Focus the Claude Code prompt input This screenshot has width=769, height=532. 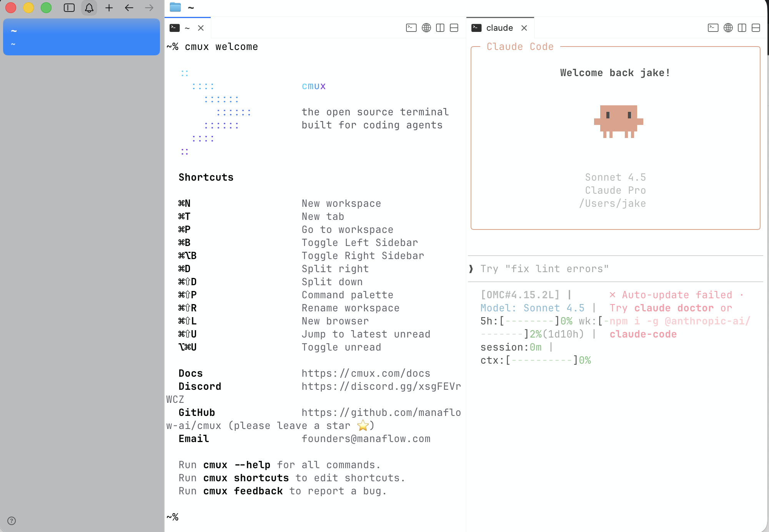click(615, 269)
